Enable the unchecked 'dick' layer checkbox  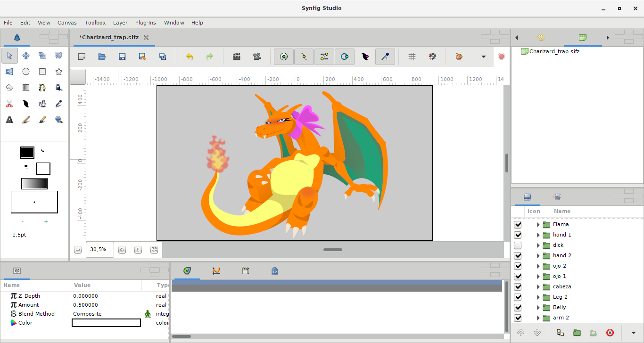coord(518,245)
